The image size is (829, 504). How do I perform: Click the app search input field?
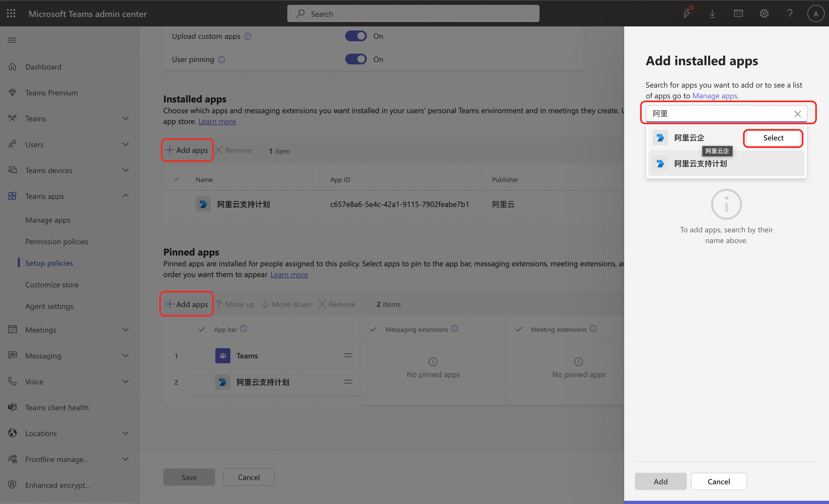click(x=720, y=114)
